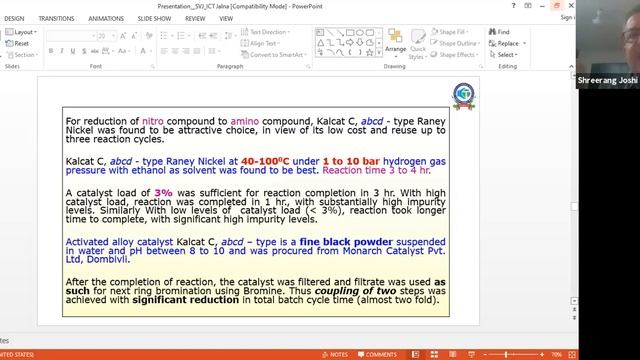
Task: Start Slide Show from status bar
Action: (471, 355)
